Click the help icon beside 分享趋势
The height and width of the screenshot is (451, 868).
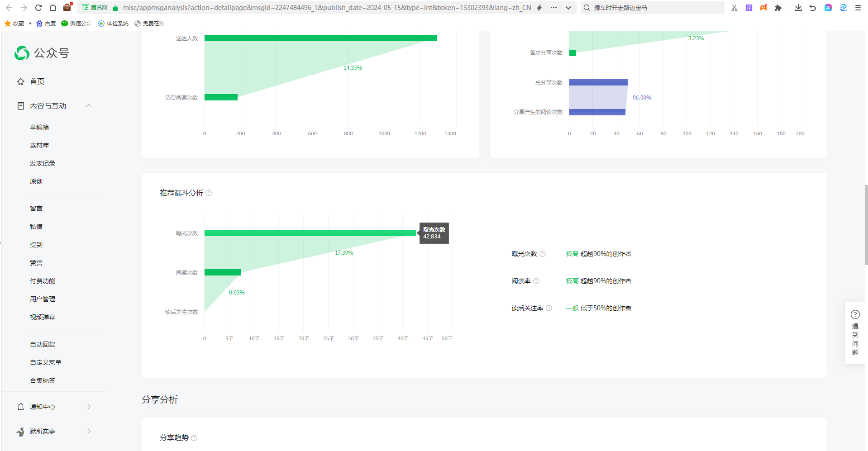(x=194, y=438)
